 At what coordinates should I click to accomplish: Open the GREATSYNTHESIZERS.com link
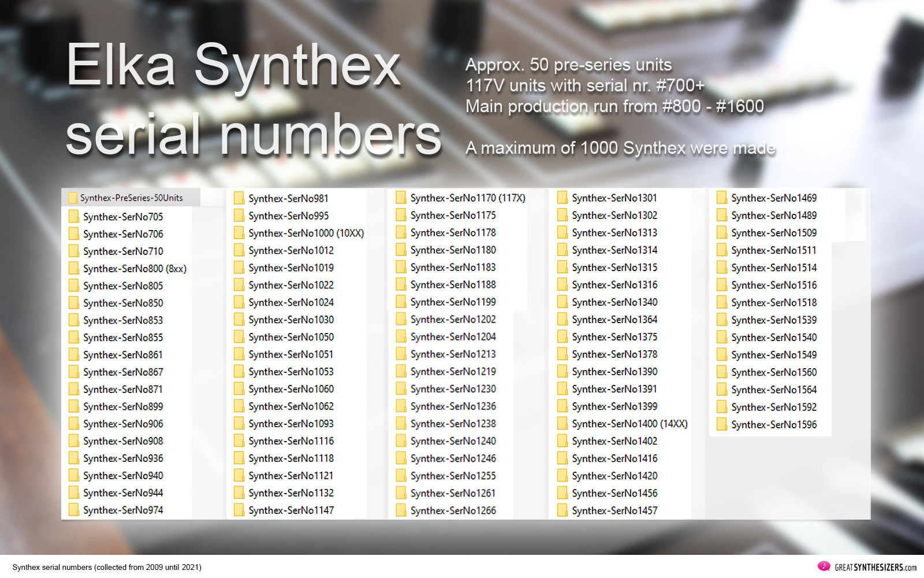(875, 568)
